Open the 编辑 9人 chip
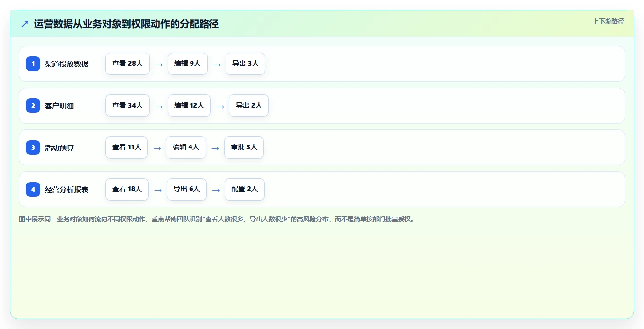 pyautogui.click(x=188, y=64)
